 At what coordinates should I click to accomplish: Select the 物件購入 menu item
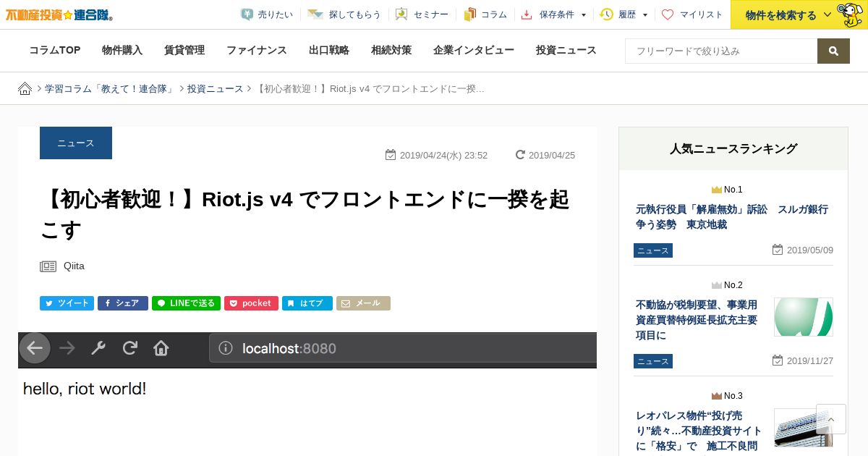click(122, 50)
